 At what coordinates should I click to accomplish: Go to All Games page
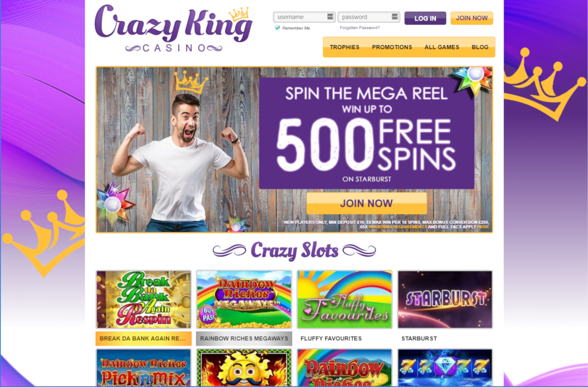click(442, 47)
